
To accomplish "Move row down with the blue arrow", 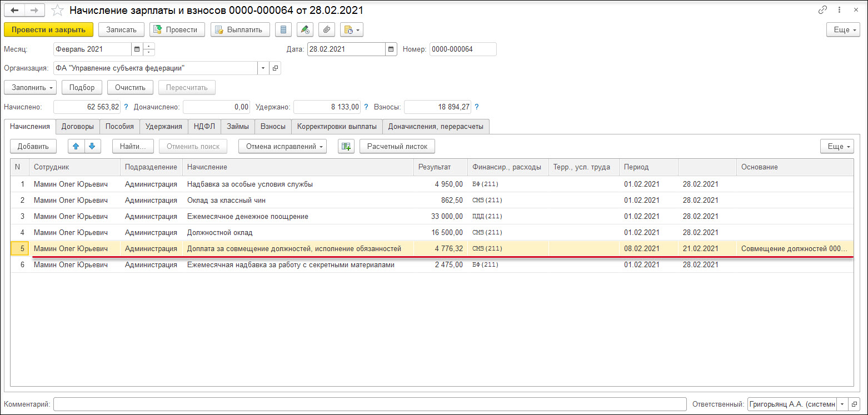I will tap(92, 146).
